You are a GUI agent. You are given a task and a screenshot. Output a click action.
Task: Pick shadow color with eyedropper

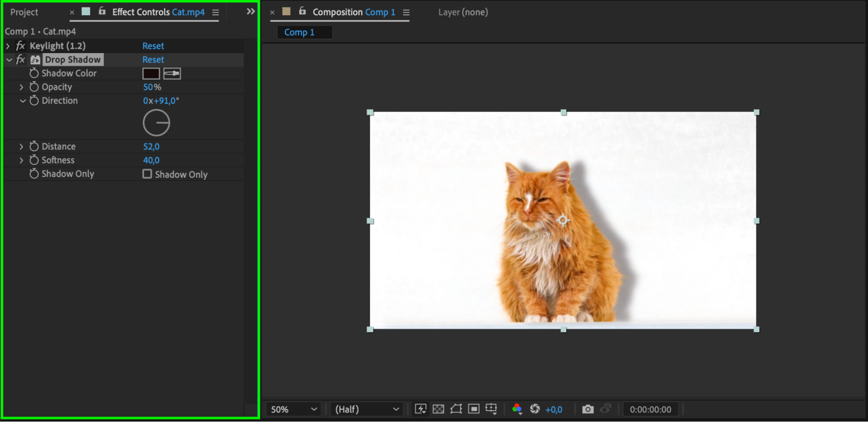172,73
